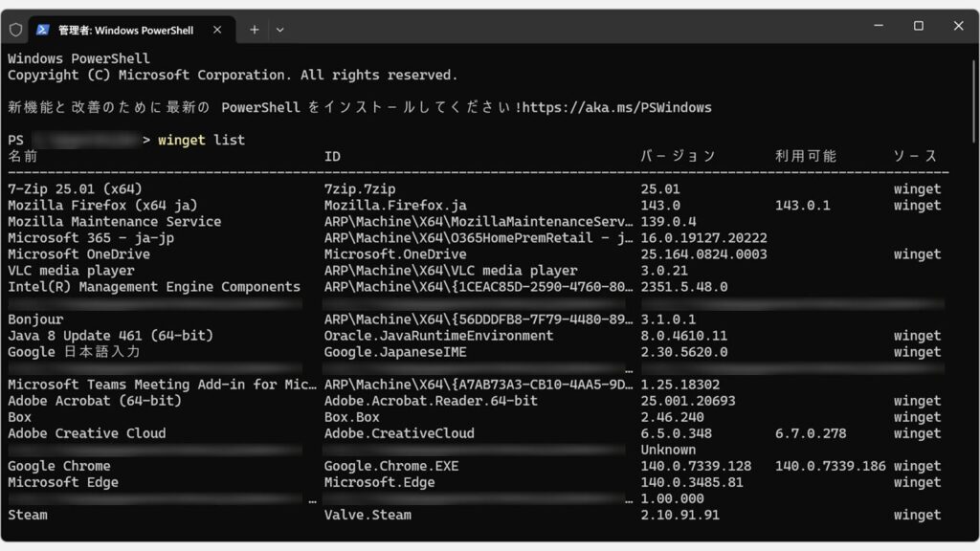Click the ID column header
The image size is (980, 551).
tap(332, 156)
